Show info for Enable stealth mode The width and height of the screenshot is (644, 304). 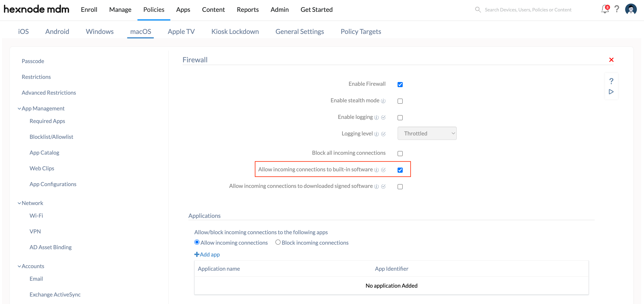(x=383, y=101)
